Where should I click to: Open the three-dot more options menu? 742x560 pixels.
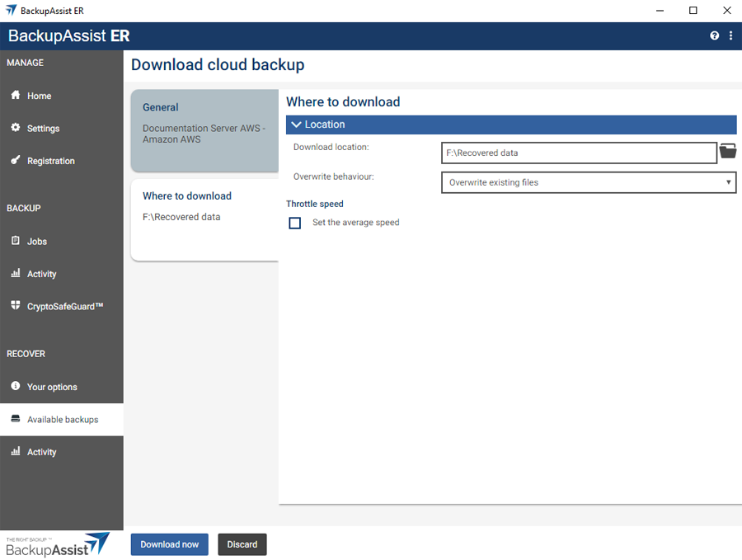[730, 35]
